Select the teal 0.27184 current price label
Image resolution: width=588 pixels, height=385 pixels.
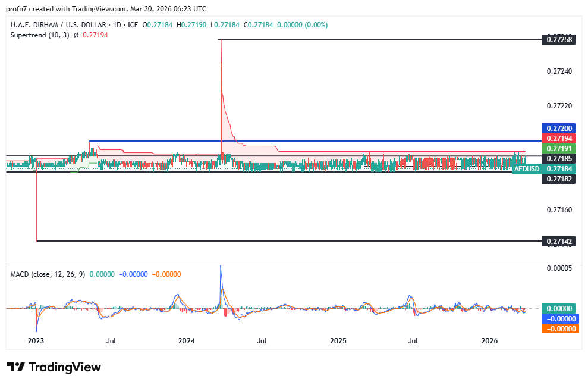click(x=559, y=169)
